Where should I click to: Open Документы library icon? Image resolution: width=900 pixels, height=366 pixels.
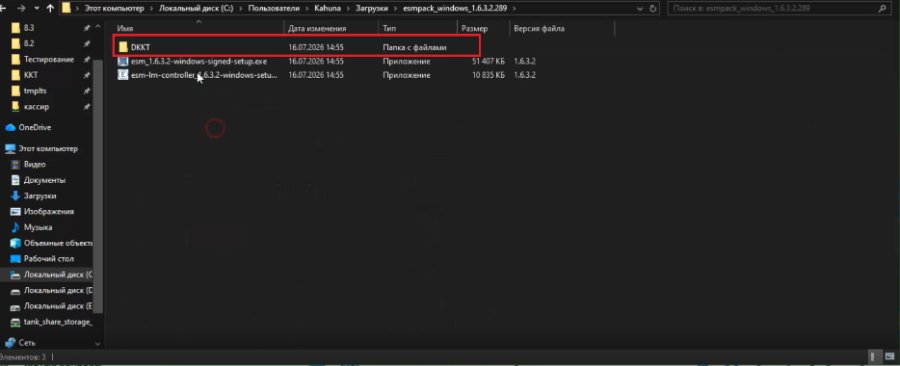(x=15, y=180)
